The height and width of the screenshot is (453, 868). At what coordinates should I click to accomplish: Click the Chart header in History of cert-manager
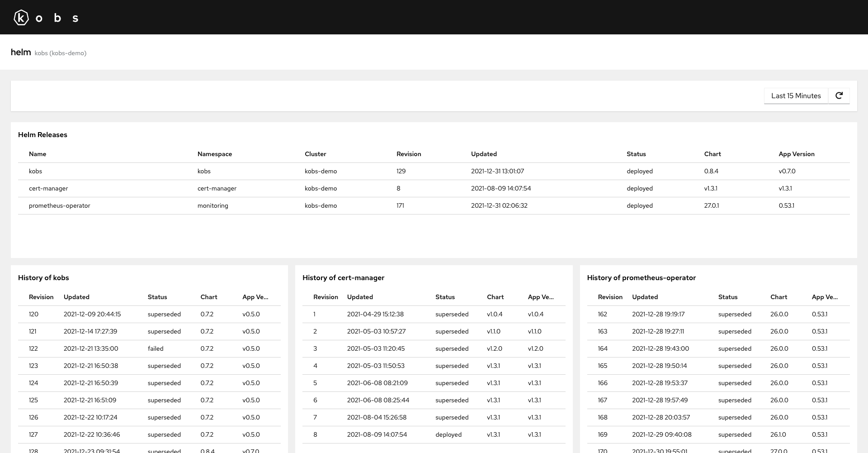pyautogui.click(x=495, y=297)
